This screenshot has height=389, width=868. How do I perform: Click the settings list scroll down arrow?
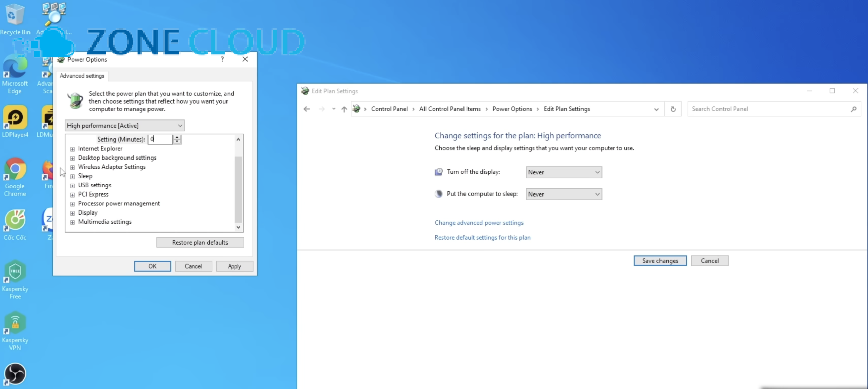238,227
